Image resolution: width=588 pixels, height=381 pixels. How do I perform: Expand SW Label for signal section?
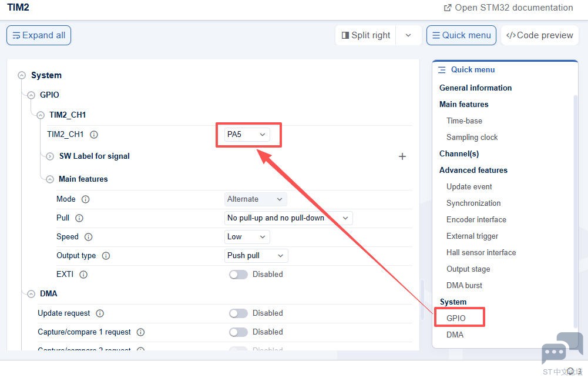pyautogui.click(x=50, y=156)
